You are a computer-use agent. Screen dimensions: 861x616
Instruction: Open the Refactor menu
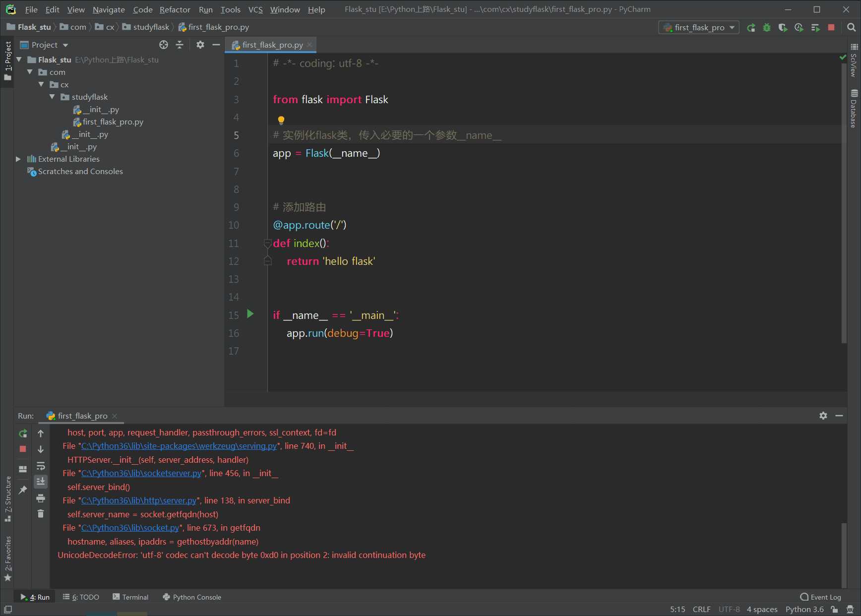175,9
